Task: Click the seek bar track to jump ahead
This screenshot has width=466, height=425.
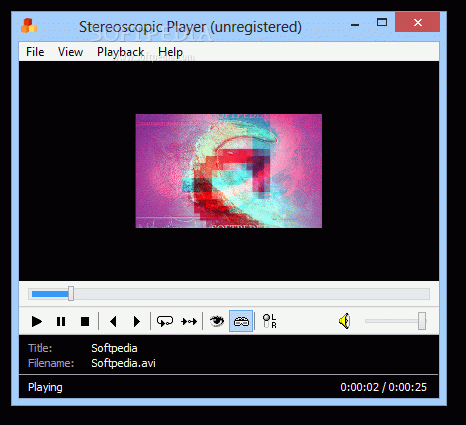Action: 250,294
